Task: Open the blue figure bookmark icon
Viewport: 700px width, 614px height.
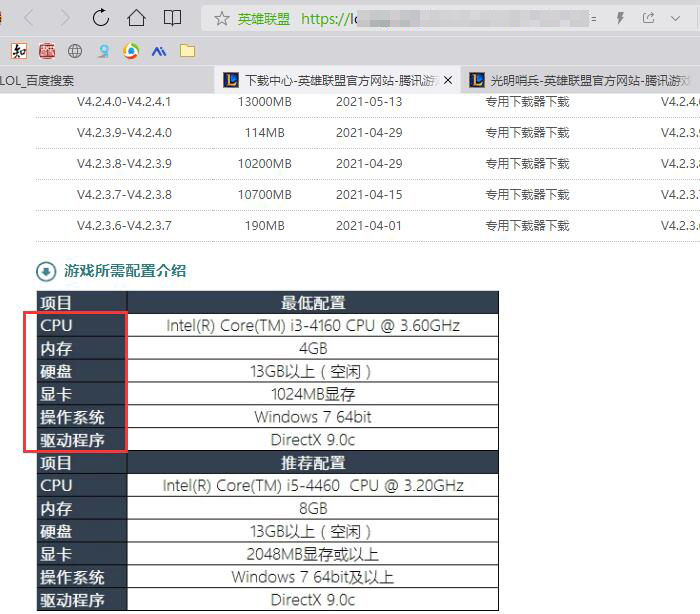Action: pyautogui.click(x=104, y=52)
